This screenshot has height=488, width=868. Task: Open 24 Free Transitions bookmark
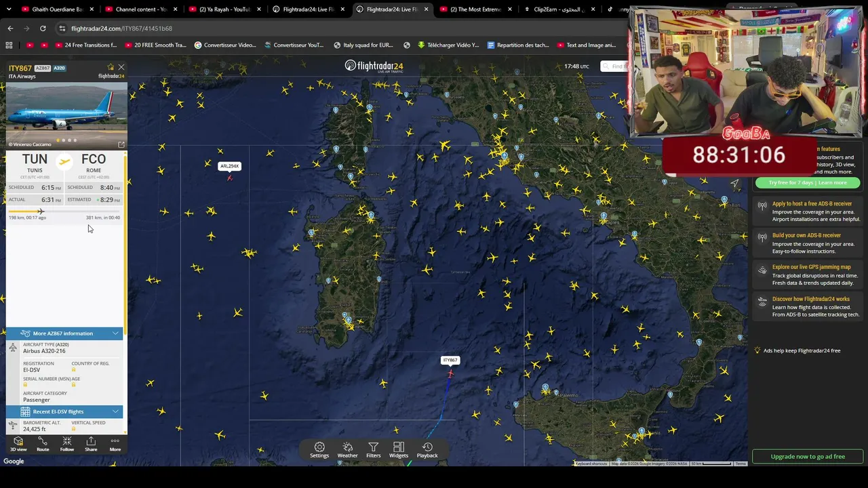[85, 45]
